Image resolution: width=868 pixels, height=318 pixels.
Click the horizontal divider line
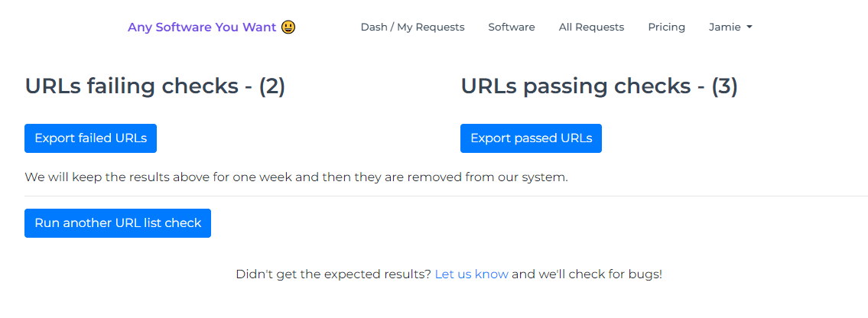[x=446, y=196]
